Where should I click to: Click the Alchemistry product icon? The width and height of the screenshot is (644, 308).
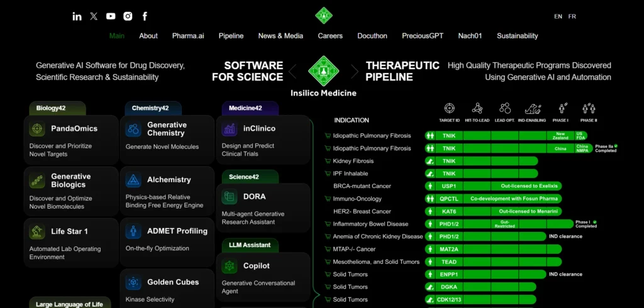133,180
